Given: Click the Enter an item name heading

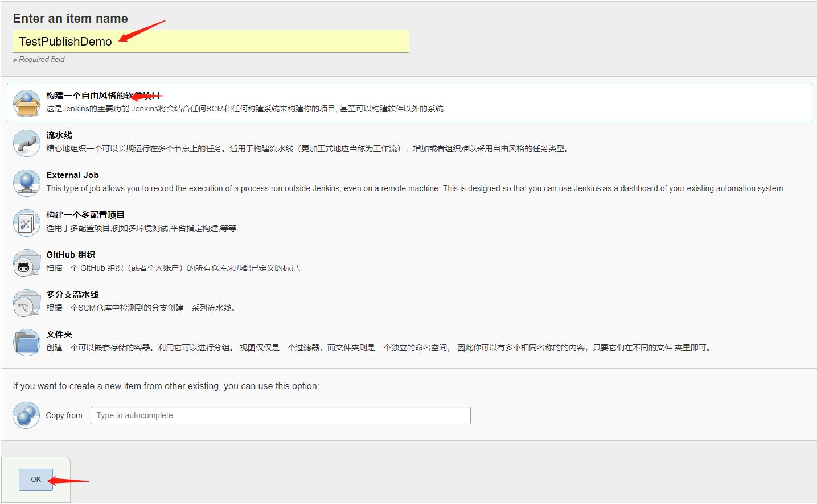Looking at the screenshot, I should tap(71, 18).
